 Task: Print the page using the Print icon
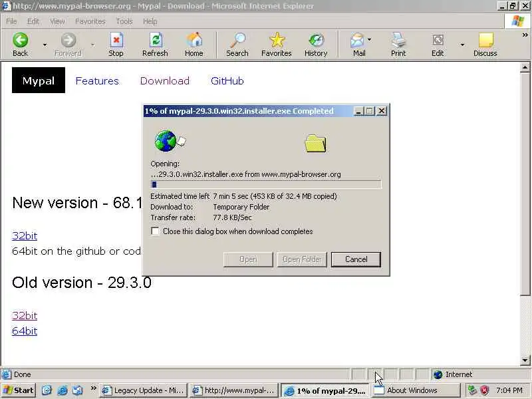[398, 40]
